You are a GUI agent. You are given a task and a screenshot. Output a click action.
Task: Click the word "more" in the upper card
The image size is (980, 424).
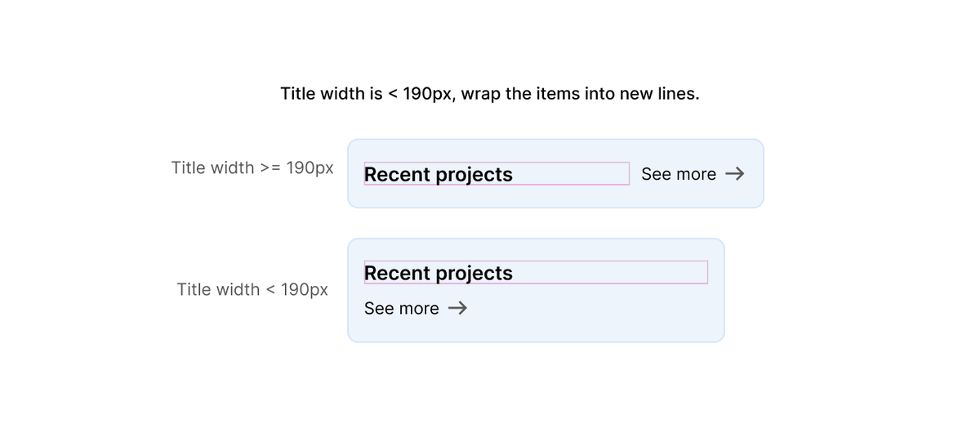click(x=697, y=174)
